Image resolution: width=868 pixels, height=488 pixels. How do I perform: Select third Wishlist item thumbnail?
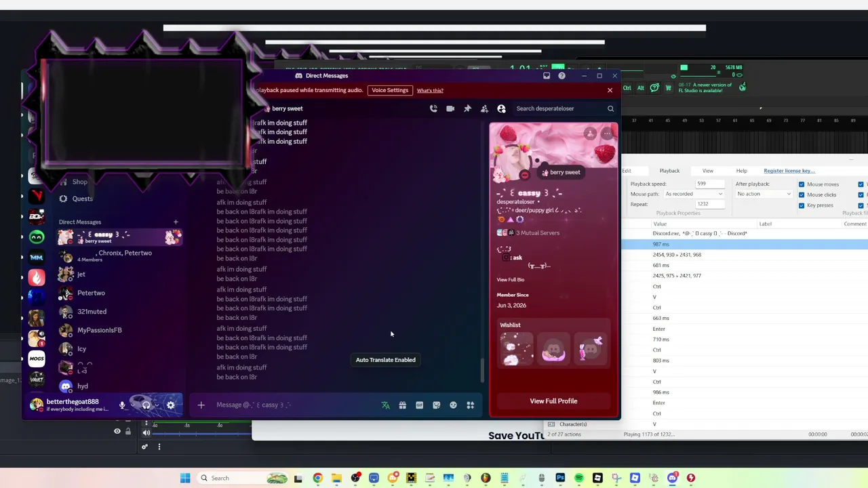click(x=590, y=349)
